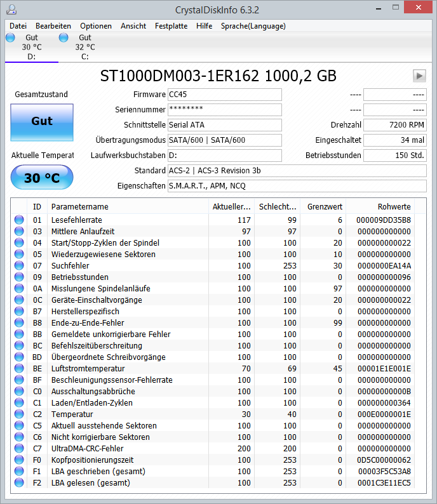Click status orb for Befehlszeitüberschreitung
This screenshot has width=437, height=504.
click(x=19, y=345)
